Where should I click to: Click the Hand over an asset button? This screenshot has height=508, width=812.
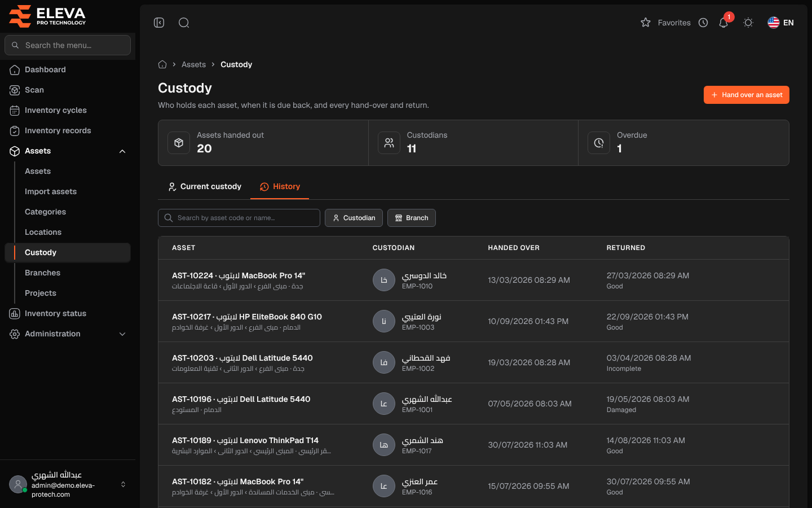click(747, 95)
